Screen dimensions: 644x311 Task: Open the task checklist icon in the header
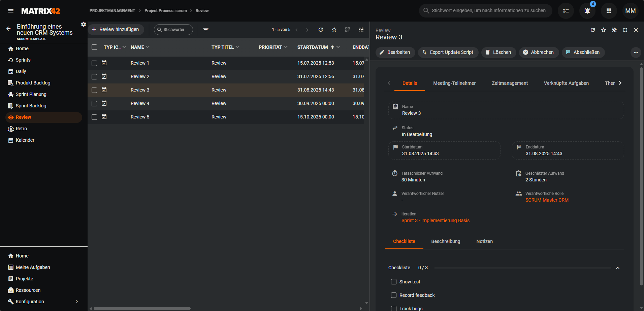pos(566,11)
